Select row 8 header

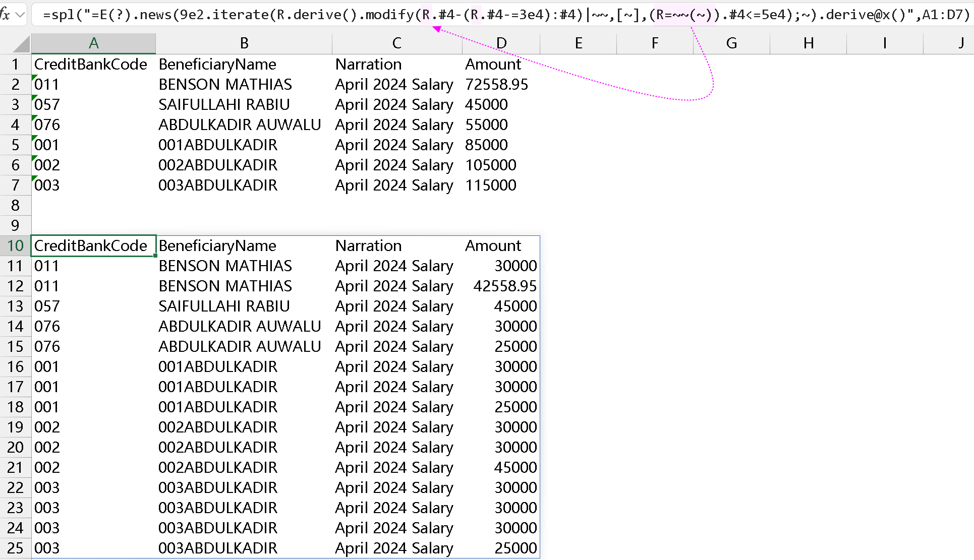click(15, 205)
